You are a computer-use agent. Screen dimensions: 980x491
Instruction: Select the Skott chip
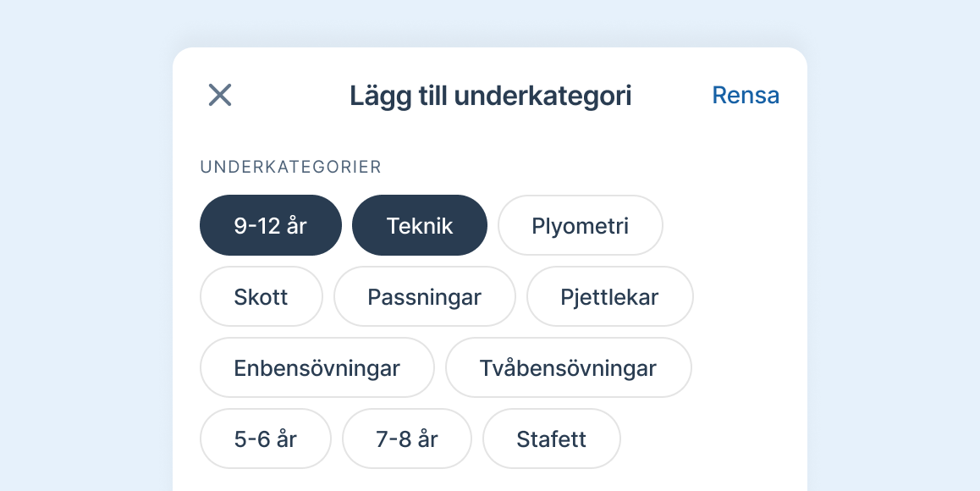[261, 296]
